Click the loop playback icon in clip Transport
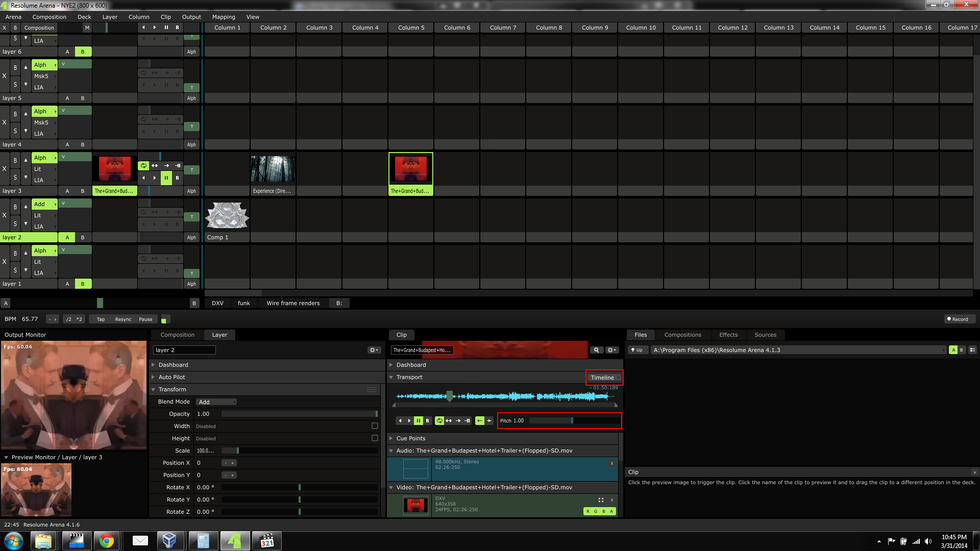The width and height of the screenshot is (980, 551). [439, 421]
